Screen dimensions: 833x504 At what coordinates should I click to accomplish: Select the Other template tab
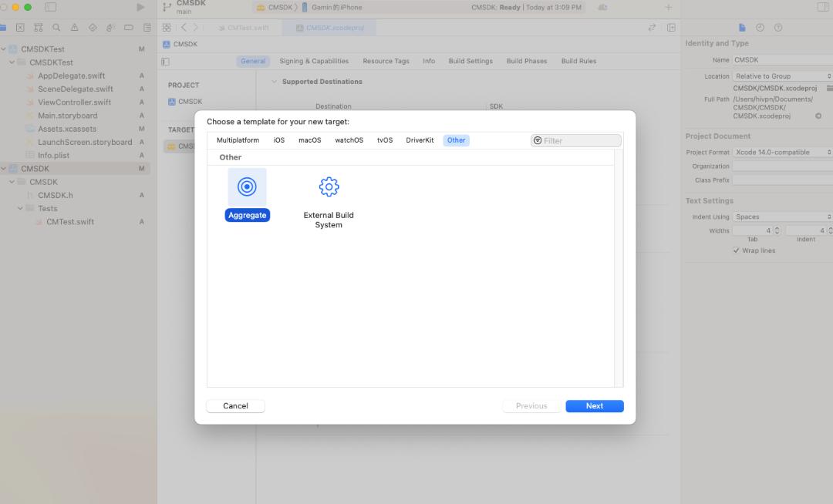pyautogui.click(x=457, y=140)
